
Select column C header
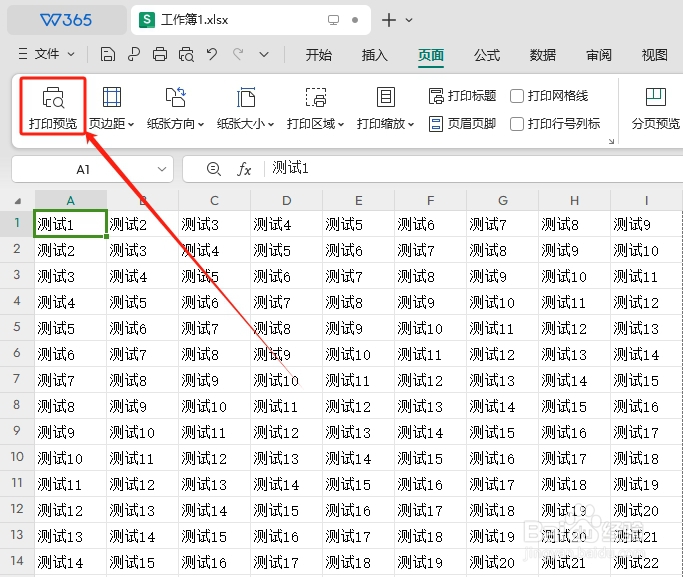pyautogui.click(x=214, y=200)
